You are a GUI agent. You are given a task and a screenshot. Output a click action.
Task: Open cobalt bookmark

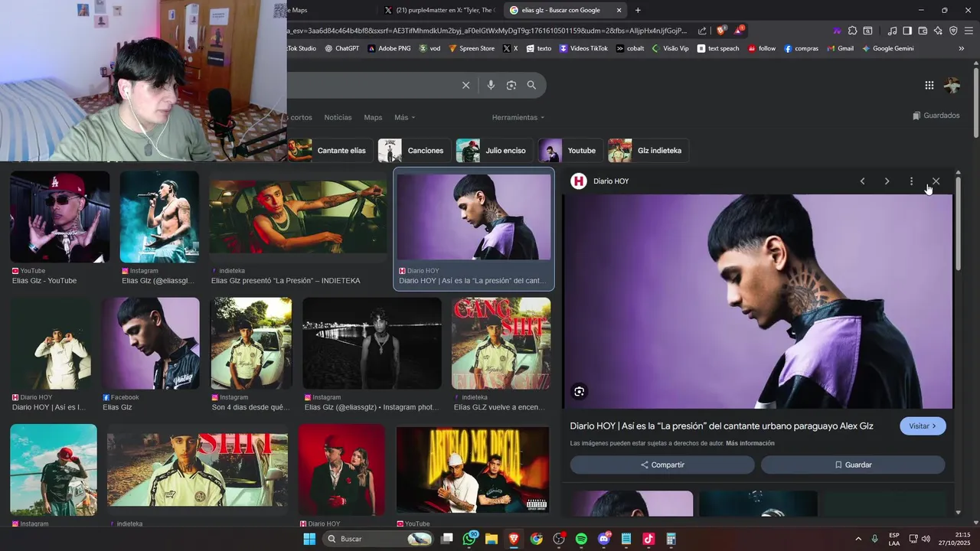[630, 48]
